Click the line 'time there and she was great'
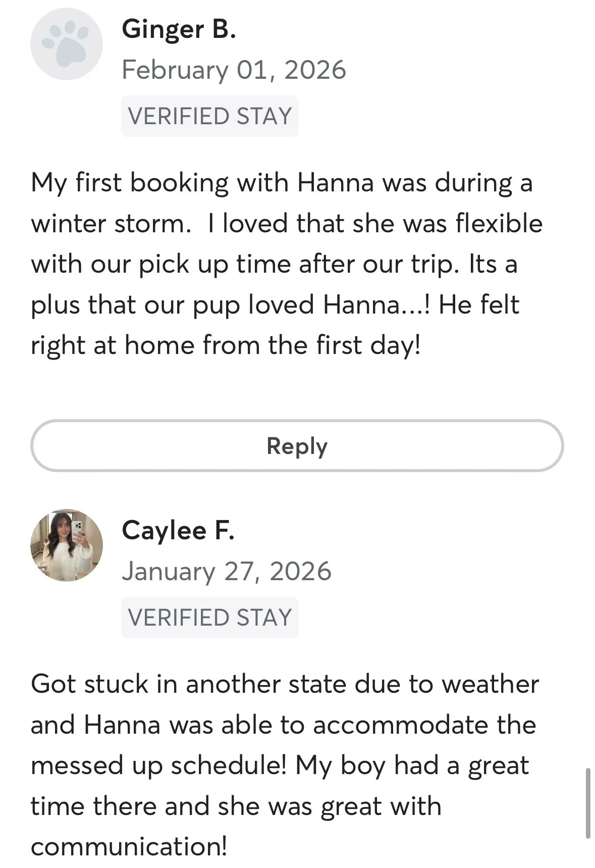This screenshot has height=868, width=595. [236, 806]
